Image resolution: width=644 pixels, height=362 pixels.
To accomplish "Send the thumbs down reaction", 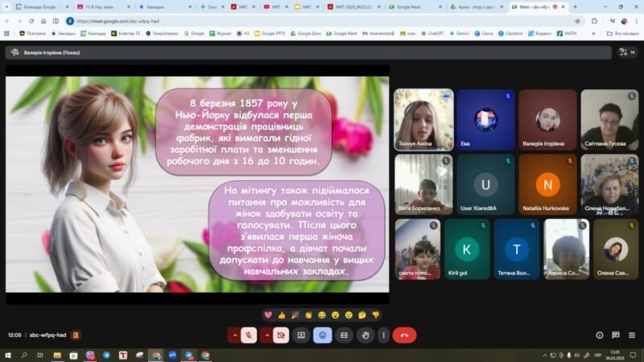I will pyautogui.click(x=375, y=315).
